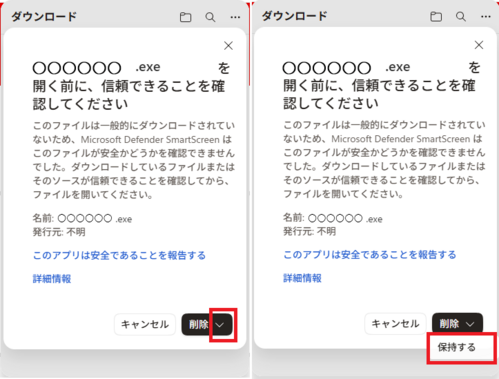Click '発行元: 不明' text in left dialog
499x379 pixels.
[x=59, y=232]
